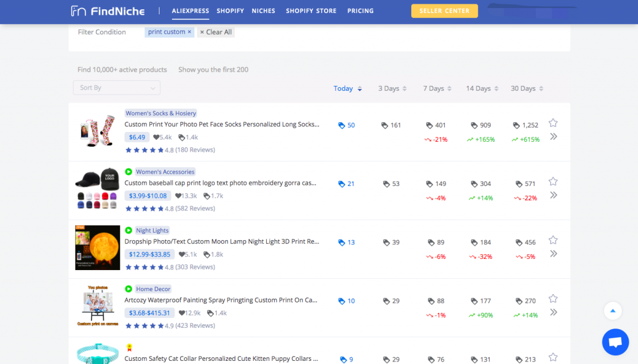Expand details arrows for Pet Face Socks
Image resolution: width=638 pixels, height=364 pixels.
coord(553,136)
